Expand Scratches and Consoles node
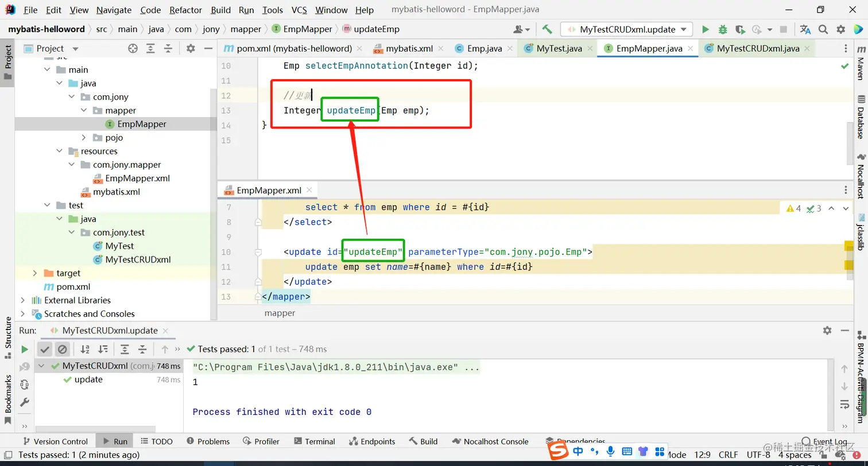The height and width of the screenshot is (466, 868). click(x=22, y=314)
